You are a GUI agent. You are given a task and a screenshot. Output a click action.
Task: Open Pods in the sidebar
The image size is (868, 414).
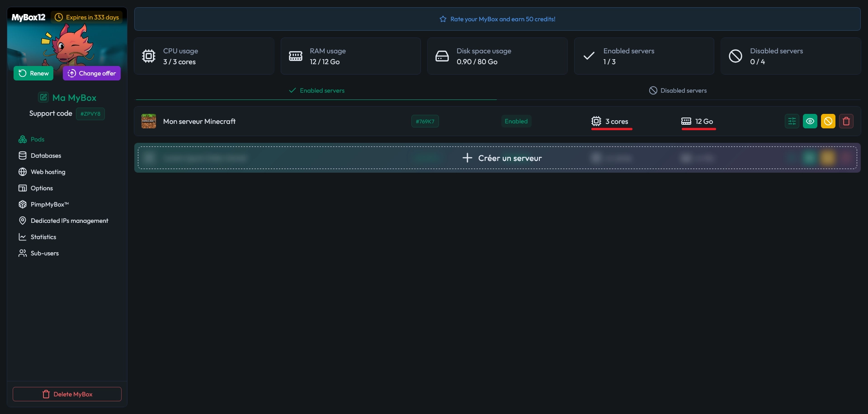[37, 139]
